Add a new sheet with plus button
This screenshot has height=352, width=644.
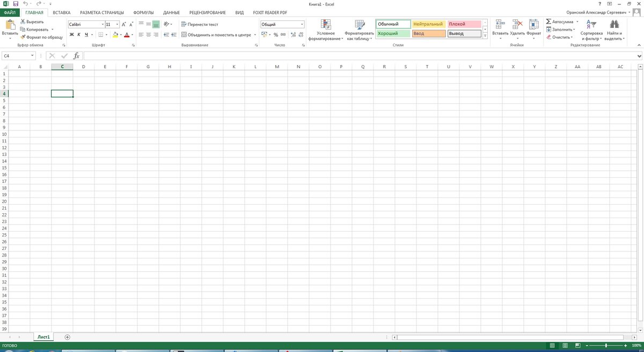[x=67, y=337]
